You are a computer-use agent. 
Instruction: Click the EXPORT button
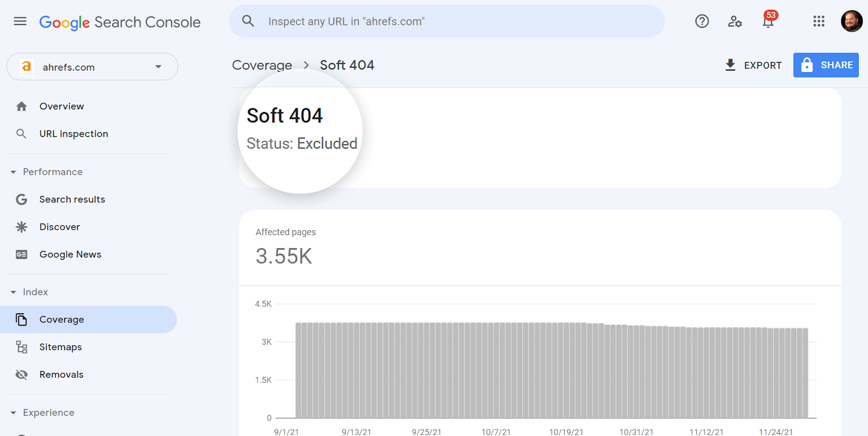[754, 65]
